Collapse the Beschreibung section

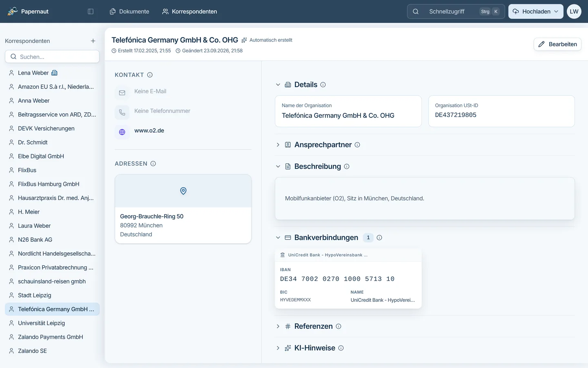pyautogui.click(x=278, y=166)
